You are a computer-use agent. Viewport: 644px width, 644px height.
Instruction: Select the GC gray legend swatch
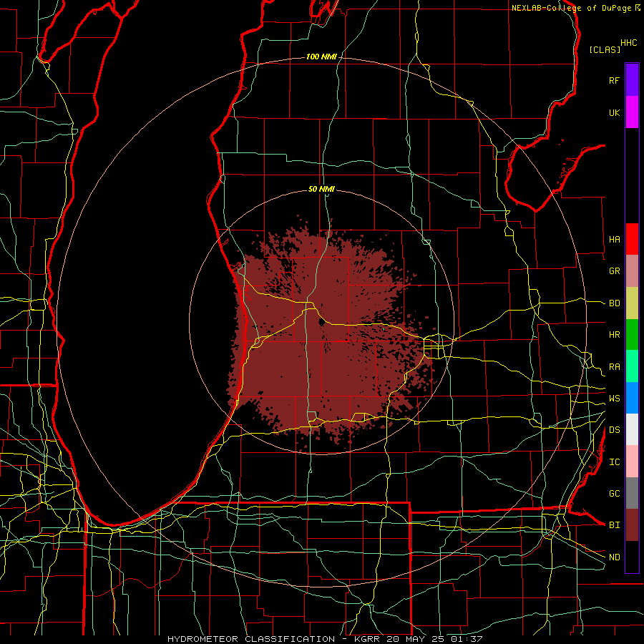pyautogui.click(x=632, y=493)
